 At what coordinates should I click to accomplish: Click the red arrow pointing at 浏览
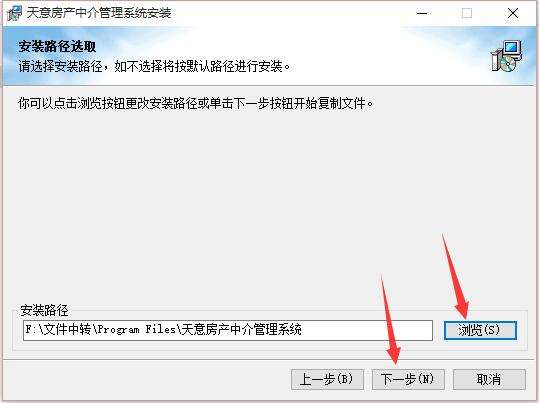[x=455, y=276]
